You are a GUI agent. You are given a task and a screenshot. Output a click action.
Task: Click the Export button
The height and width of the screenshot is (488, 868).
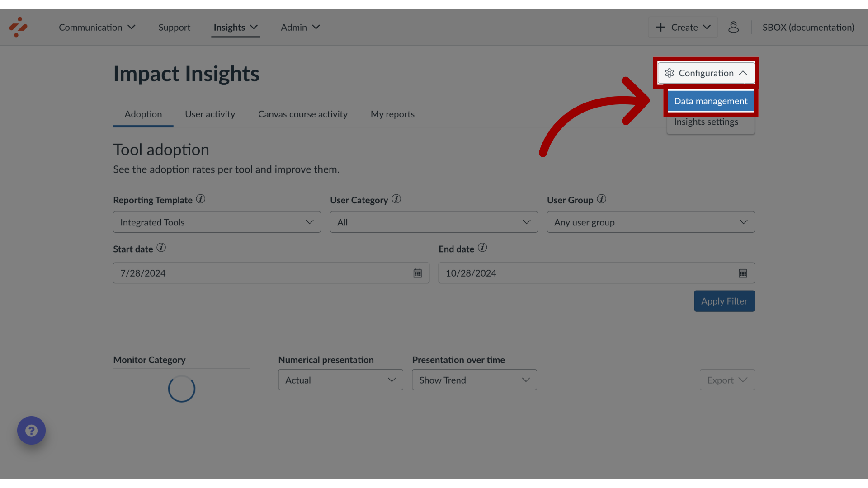pos(726,379)
